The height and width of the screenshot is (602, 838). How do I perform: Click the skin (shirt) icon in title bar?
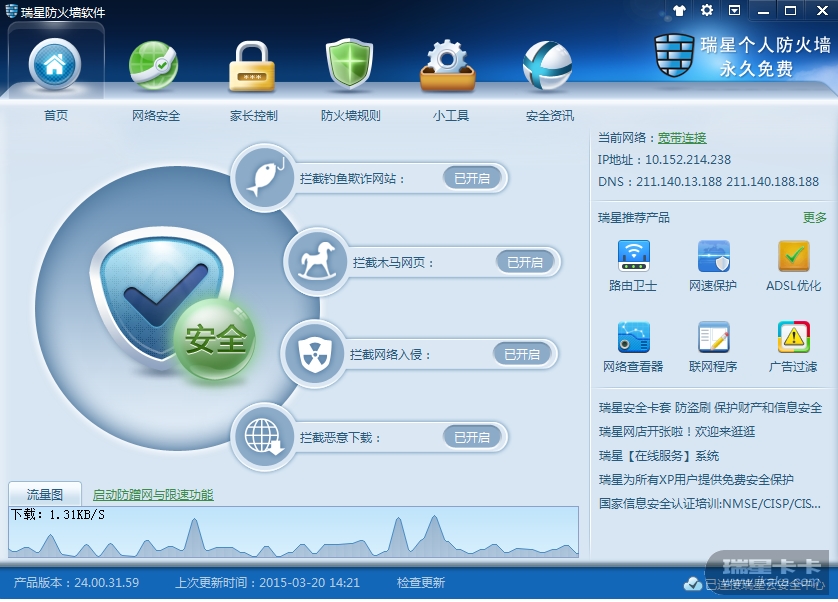(679, 10)
